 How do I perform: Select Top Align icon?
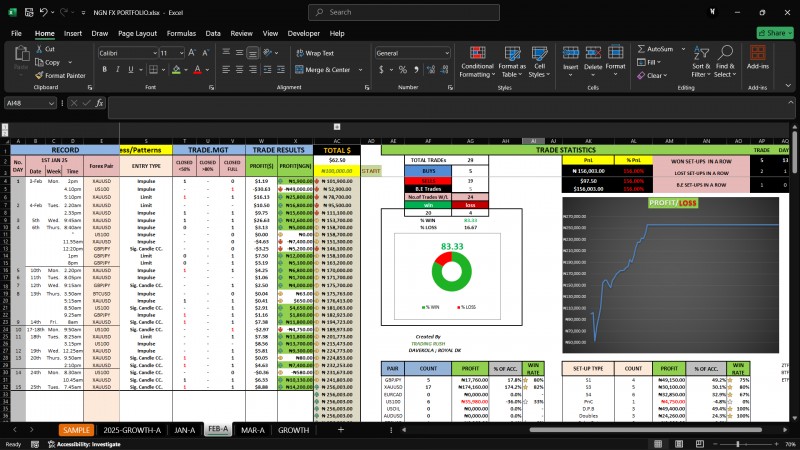click(226, 53)
